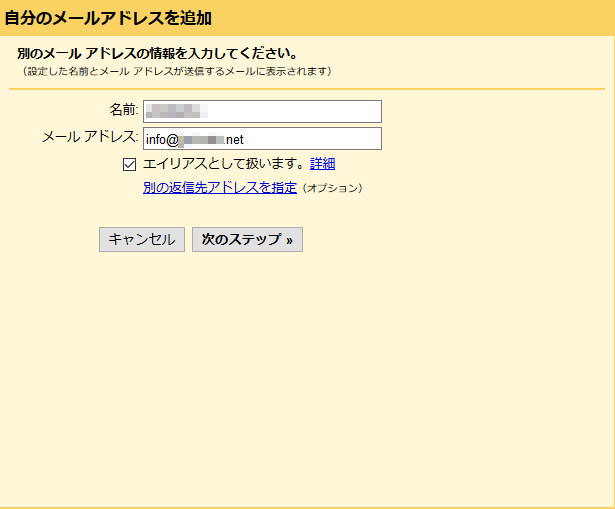Click the (オプション) text beside reply-to link
This screenshot has width=615, height=509.
(x=332, y=188)
